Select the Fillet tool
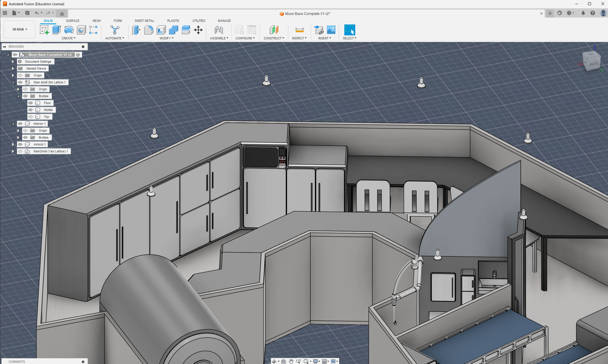 click(x=149, y=30)
